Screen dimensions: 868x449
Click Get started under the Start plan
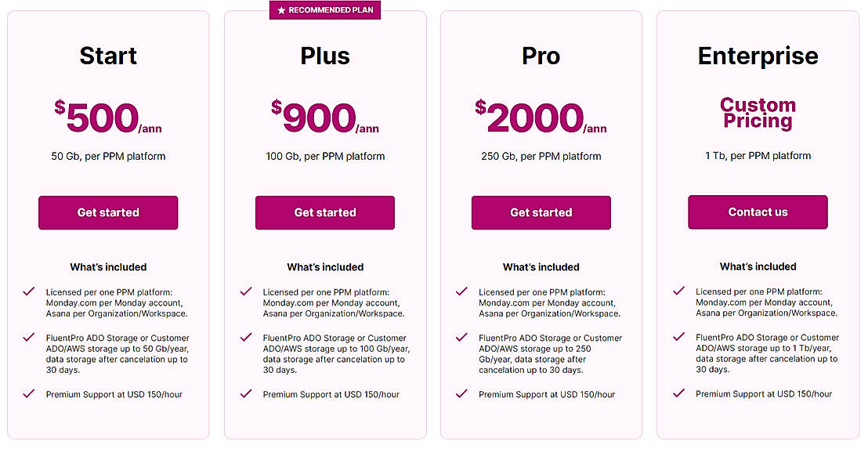[x=108, y=212]
